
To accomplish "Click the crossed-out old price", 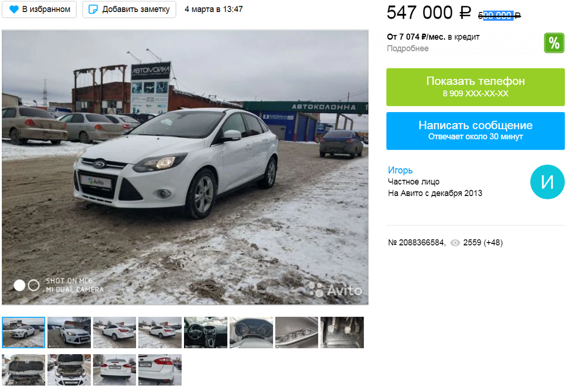I will [x=499, y=15].
